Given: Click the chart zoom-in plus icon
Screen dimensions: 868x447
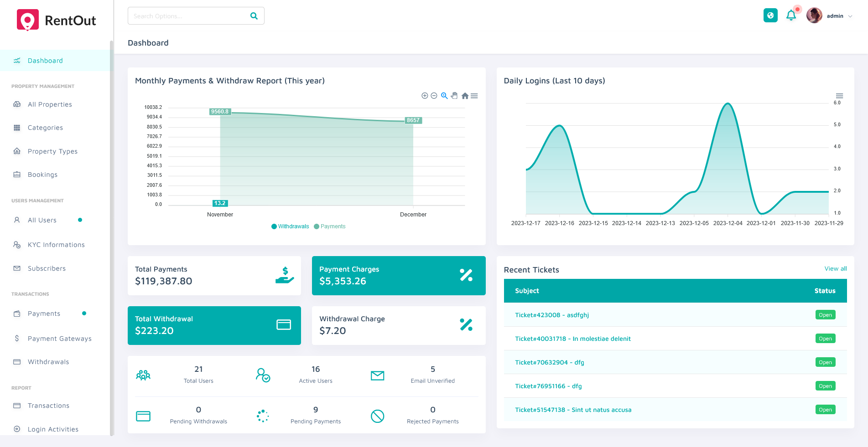Looking at the screenshot, I should (425, 96).
